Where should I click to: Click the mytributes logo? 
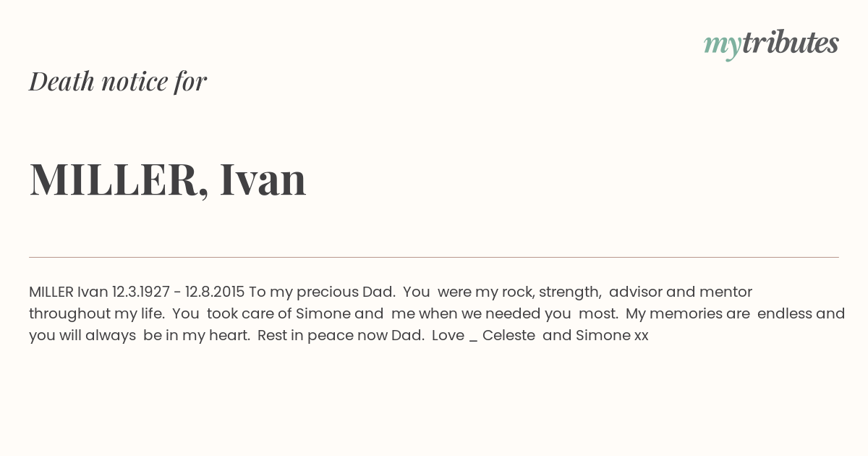[x=771, y=44]
